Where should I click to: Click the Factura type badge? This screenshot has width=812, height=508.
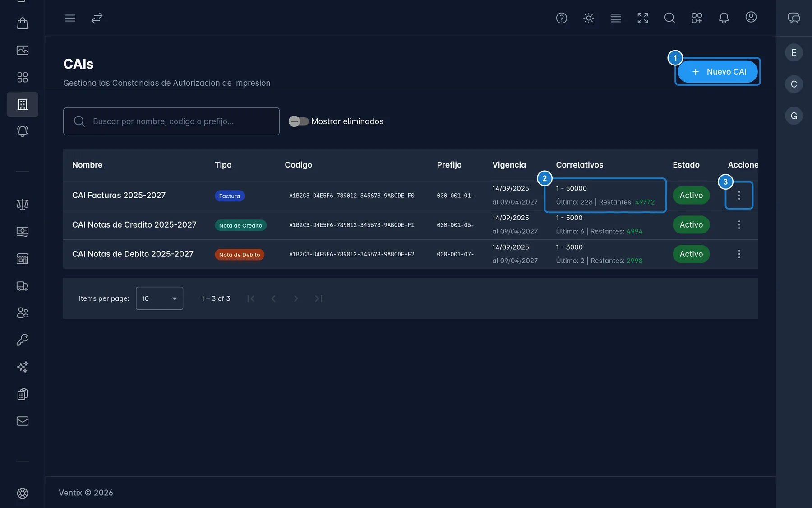point(230,196)
